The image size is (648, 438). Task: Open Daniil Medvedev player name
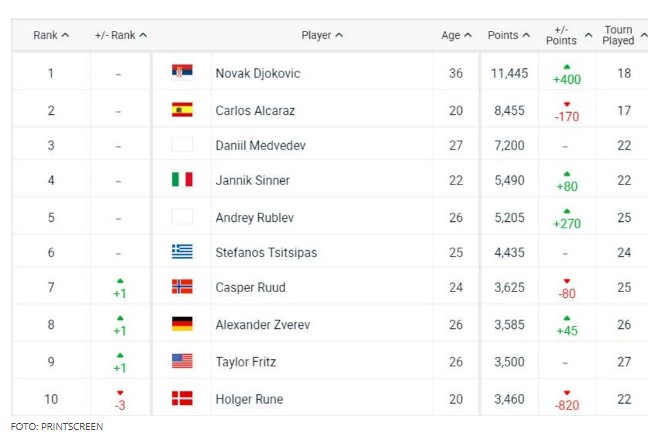tap(260, 145)
